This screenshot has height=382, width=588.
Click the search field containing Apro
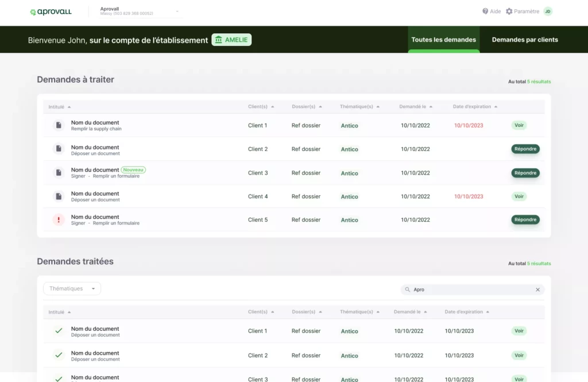click(x=471, y=290)
